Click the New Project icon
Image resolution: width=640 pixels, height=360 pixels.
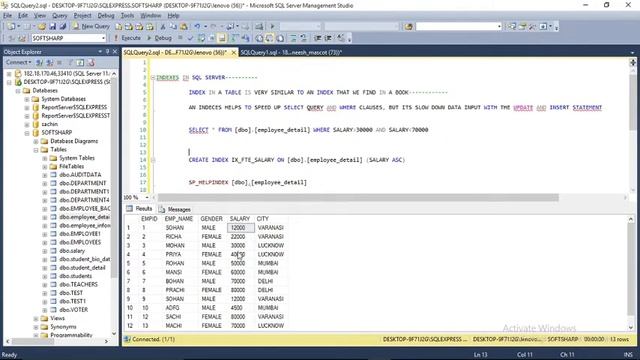(x=11, y=27)
